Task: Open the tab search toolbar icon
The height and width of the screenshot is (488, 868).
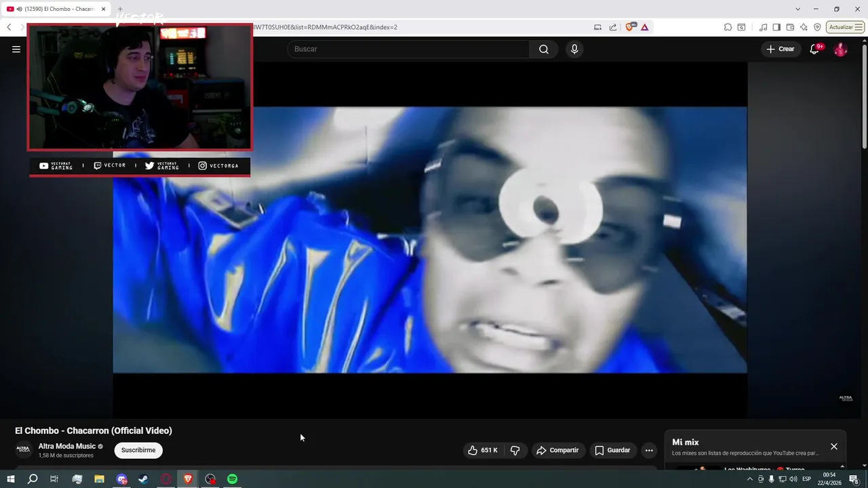Action: pos(741,27)
